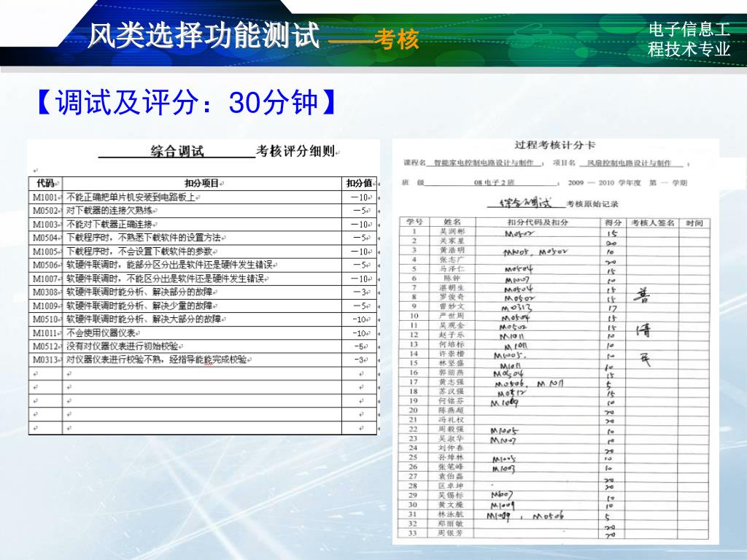
Task: Click course name "智能家电控制电路设计与制作"
Action: tap(484, 163)
